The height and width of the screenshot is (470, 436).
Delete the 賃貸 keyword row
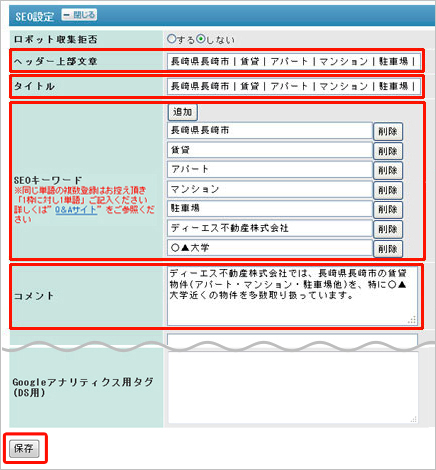coord(388,151)
